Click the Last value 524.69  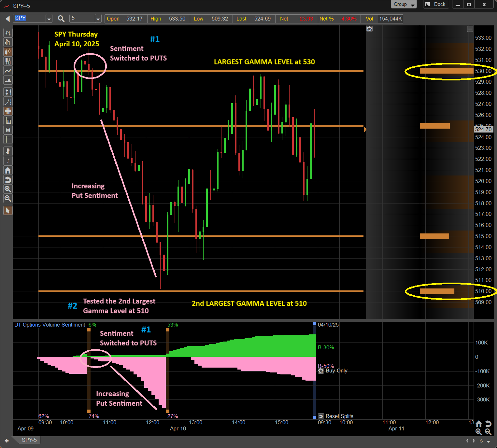(x=262, y=19)
